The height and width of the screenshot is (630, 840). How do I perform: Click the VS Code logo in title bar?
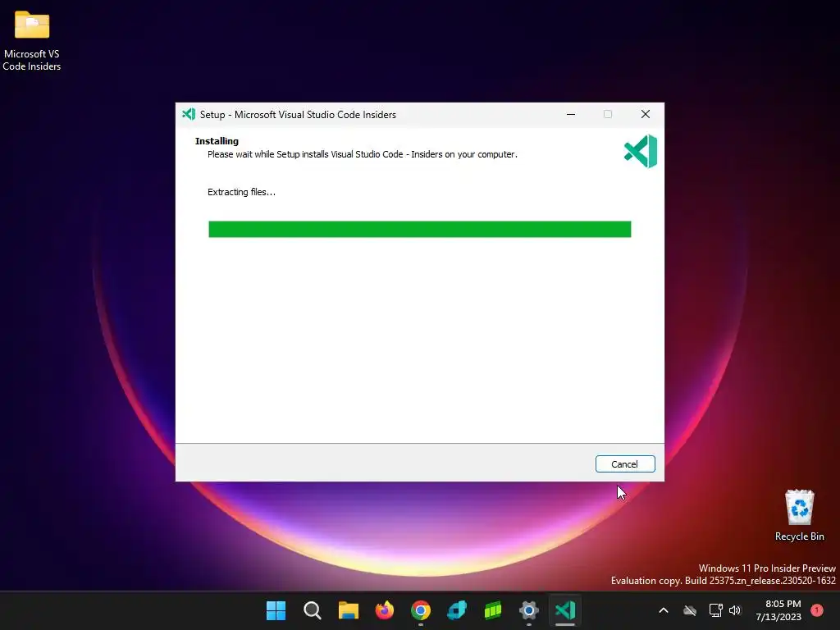(189, 114)
